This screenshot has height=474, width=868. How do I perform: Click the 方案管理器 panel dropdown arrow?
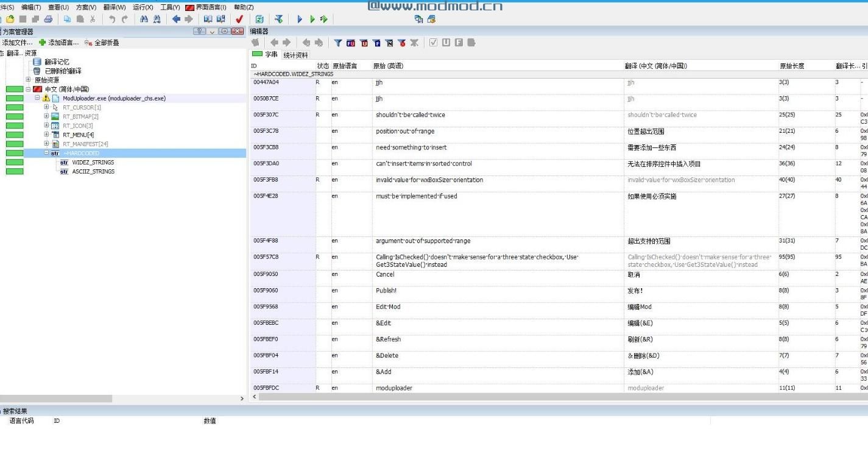[213, 31]
